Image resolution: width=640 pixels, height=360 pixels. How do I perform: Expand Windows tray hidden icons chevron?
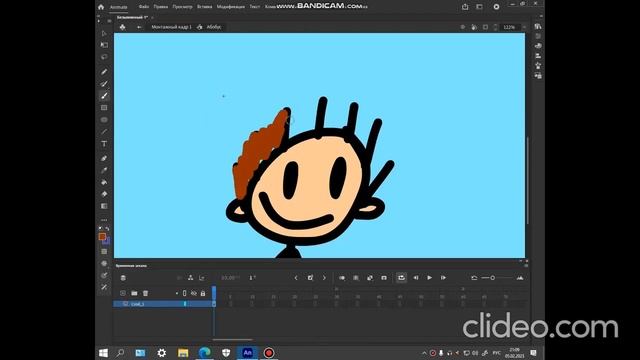pos(424,353)
